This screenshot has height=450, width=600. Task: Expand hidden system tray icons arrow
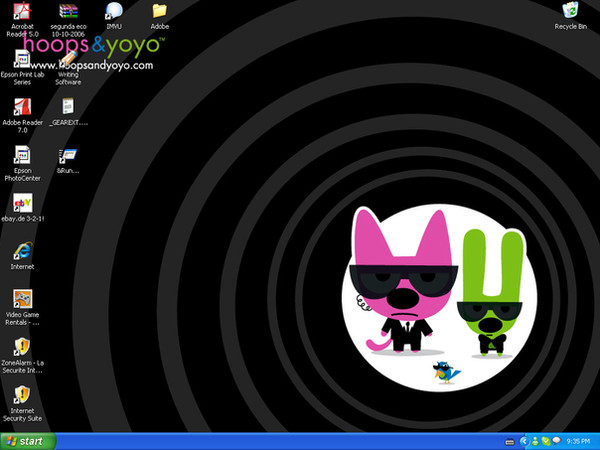(x=524, y=442)
